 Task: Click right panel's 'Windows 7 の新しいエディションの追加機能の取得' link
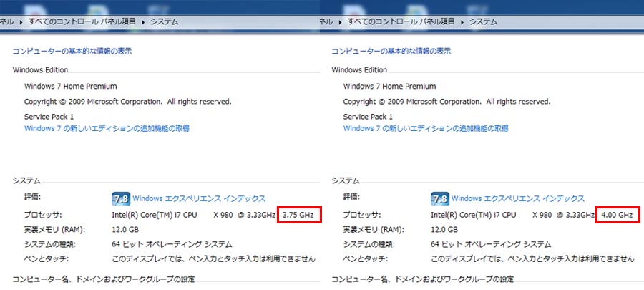426,129
